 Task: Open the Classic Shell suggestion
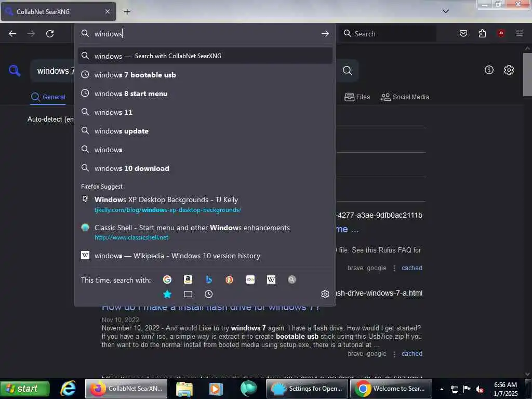[x=205, y=232]
